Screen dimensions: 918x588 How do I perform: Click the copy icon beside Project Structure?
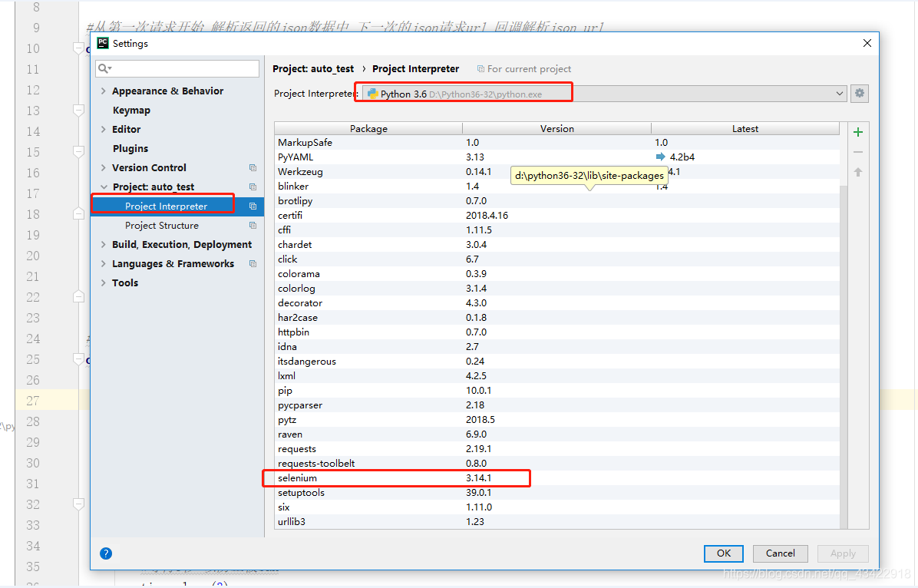coord(253,226)
